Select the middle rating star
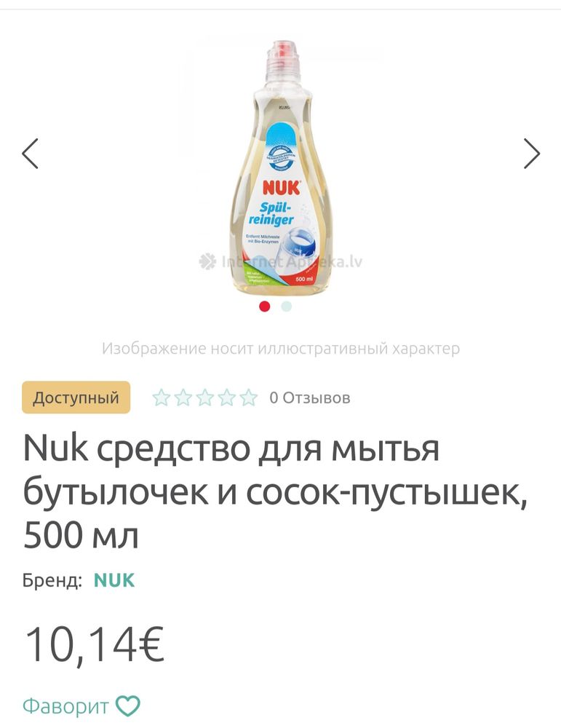 pyautogui.click(x=204, y=398)
